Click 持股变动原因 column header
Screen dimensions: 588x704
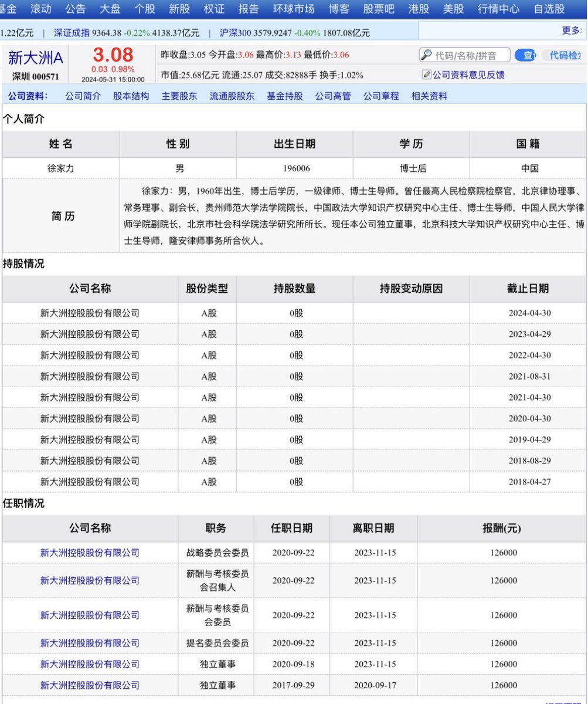(411, 289)
